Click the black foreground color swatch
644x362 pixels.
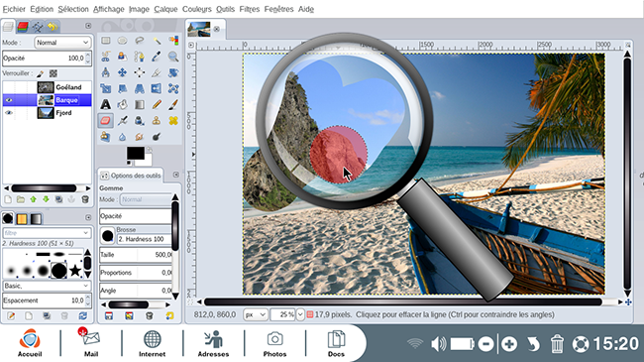pos(135,153)
